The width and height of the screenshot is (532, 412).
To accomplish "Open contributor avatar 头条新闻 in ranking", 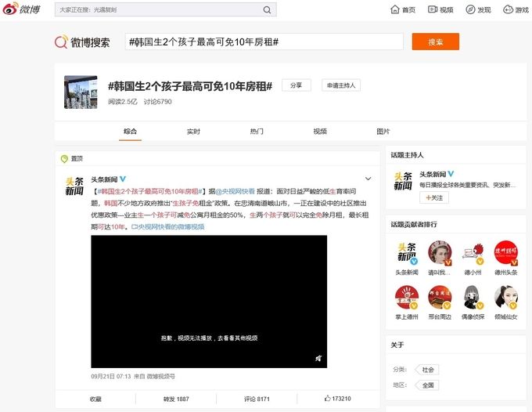I will pos(407,252).
